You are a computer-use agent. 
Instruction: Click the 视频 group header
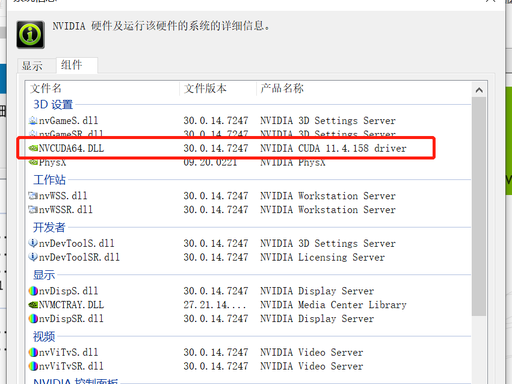[x=44, y=337]
